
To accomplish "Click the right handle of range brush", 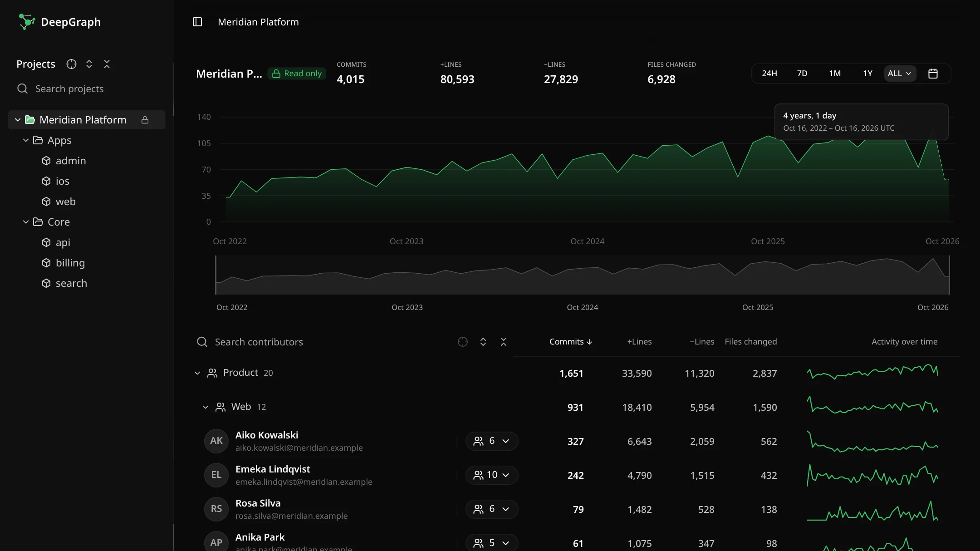I will (949, 275).
